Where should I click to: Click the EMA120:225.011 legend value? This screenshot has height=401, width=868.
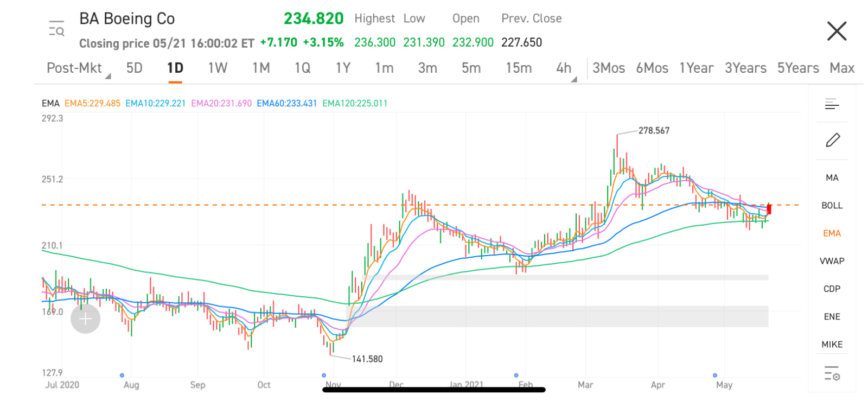click(x=355, y=103)
